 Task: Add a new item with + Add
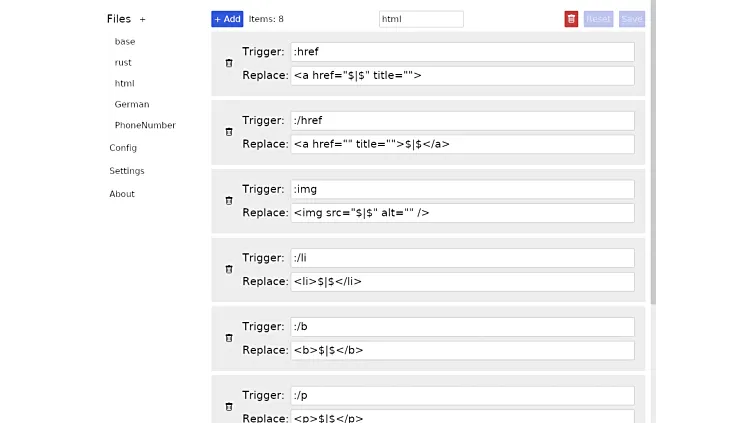click(227, 19)
